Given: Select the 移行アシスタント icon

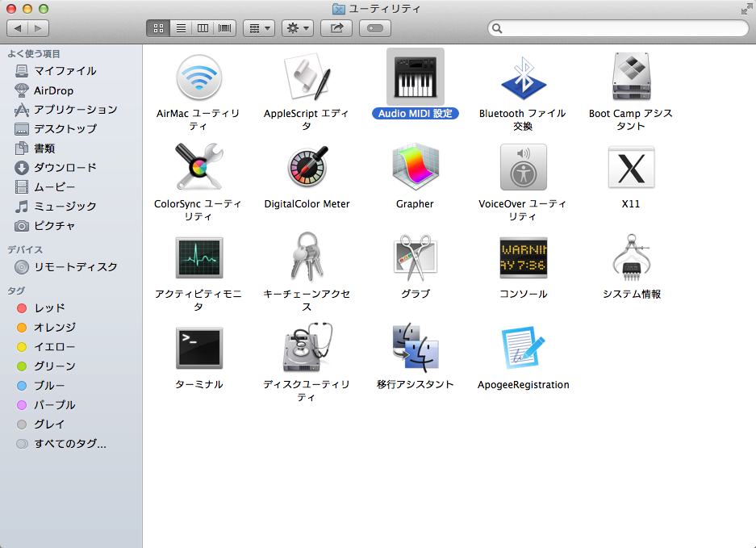Looking at the screenshot, I should click(x=416, y=348).
